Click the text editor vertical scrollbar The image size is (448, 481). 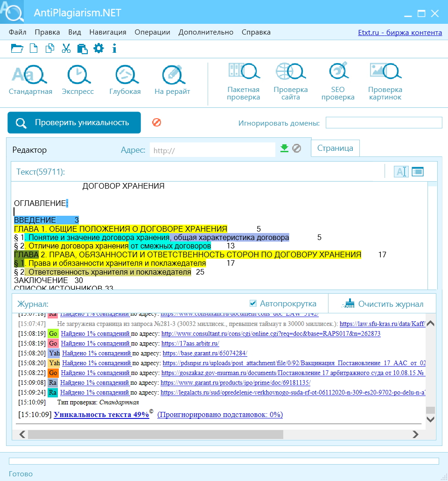pos(432,235)
